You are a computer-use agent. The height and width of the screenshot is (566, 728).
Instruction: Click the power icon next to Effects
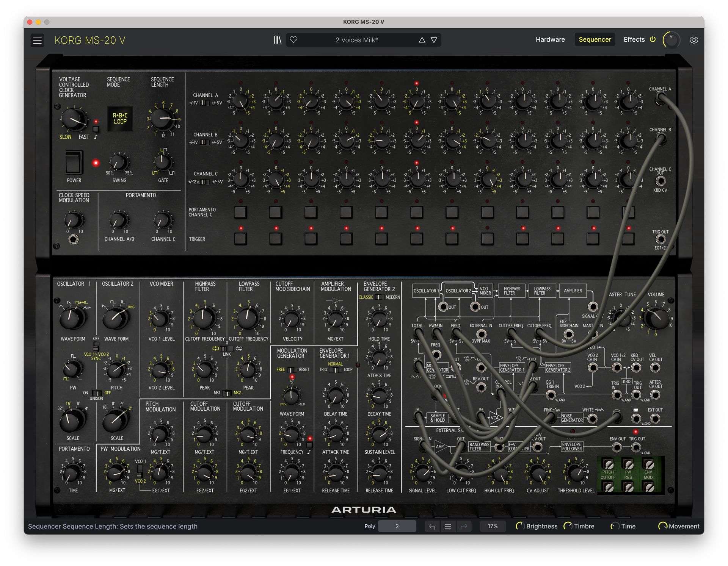(x=653, y=39)
